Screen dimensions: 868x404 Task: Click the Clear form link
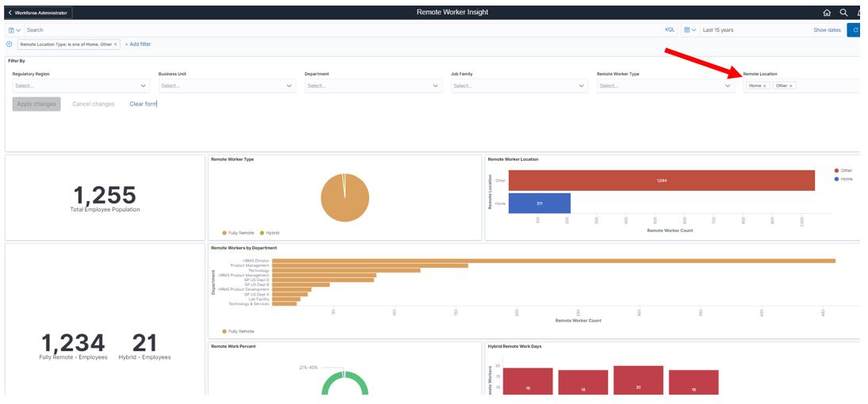tap(143, 104)
